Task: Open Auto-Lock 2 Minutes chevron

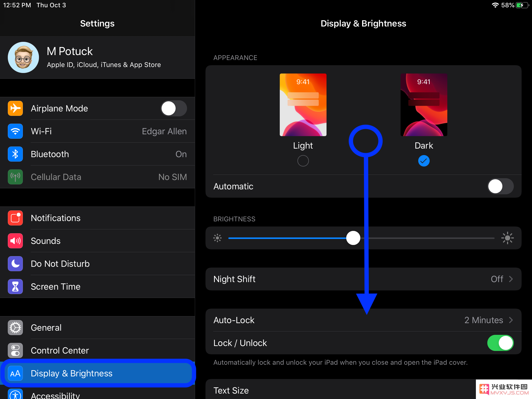Action: (511, 320)
